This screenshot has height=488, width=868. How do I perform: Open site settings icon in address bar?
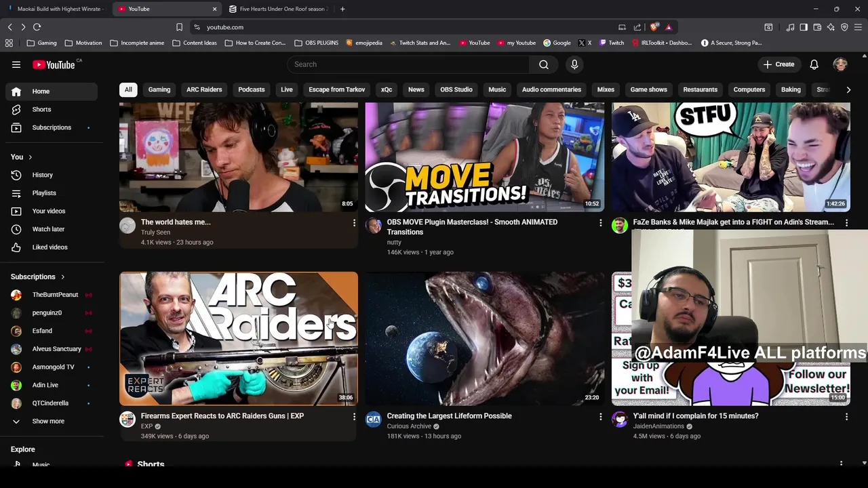[197, 27]
